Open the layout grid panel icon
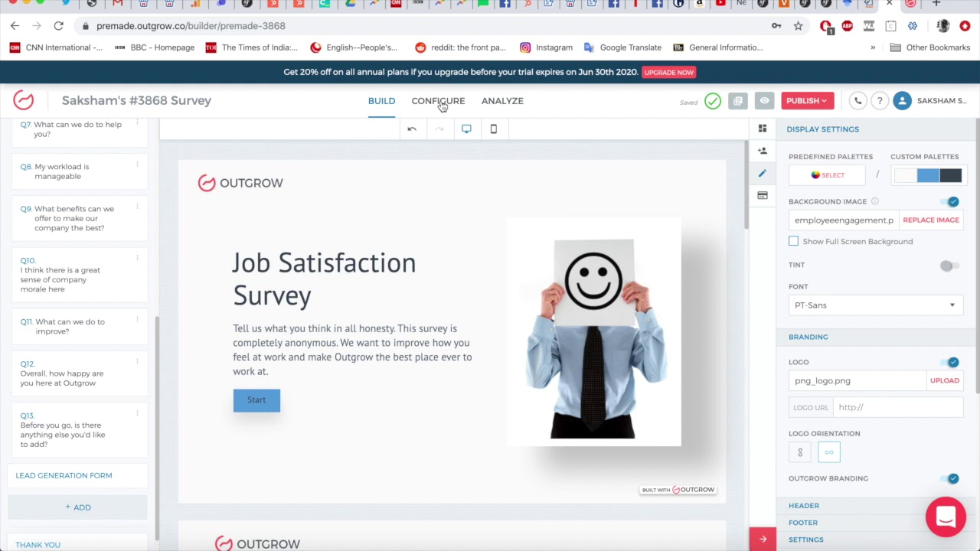 click(x=763, y=129)
